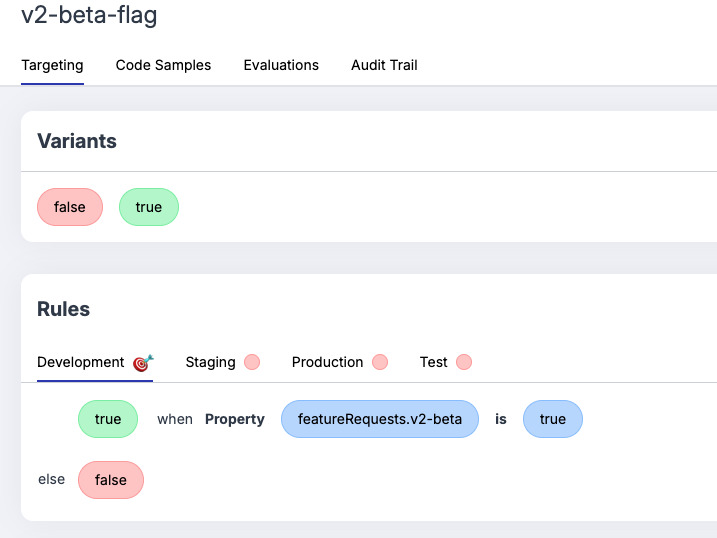Switch to the Targeting tab
The width and height of the screenshot is (717, 538).
[x=52, y=65]
